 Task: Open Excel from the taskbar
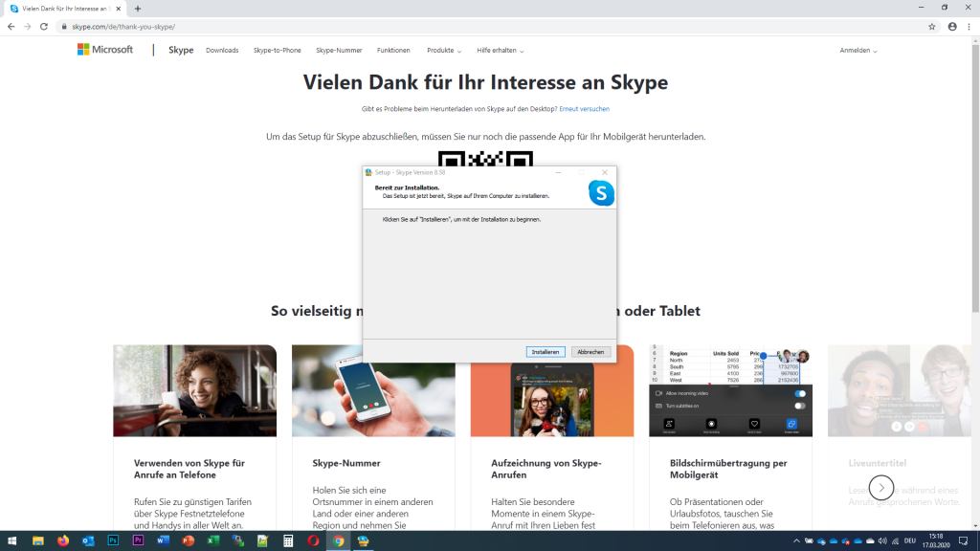[213, 541]
